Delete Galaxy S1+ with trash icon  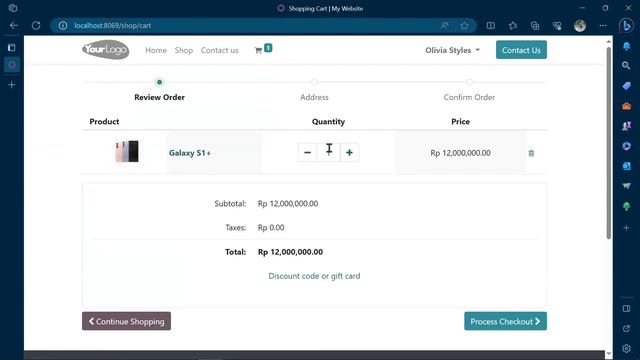[x=531, y=153]
